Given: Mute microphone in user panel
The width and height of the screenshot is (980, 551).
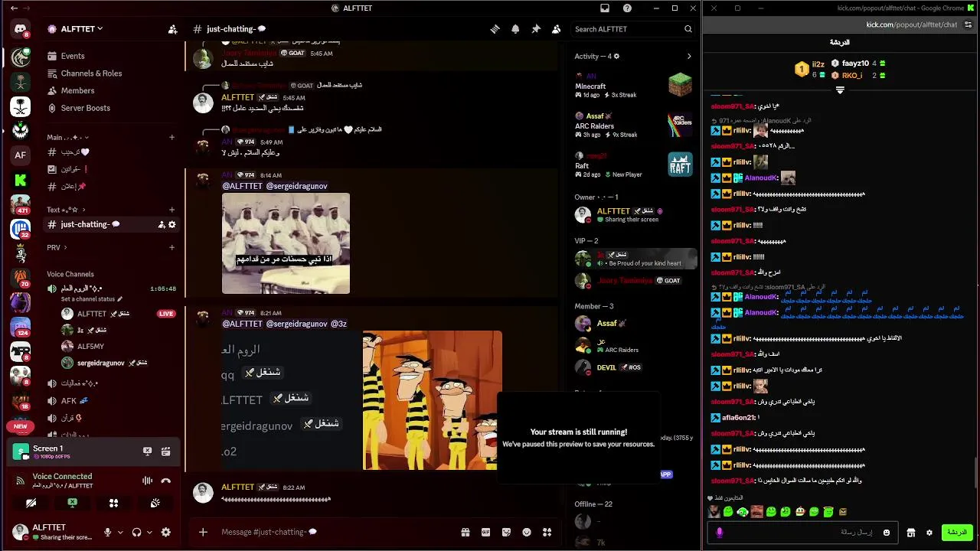Looking at the screenshot, I should tap(108, 532).
